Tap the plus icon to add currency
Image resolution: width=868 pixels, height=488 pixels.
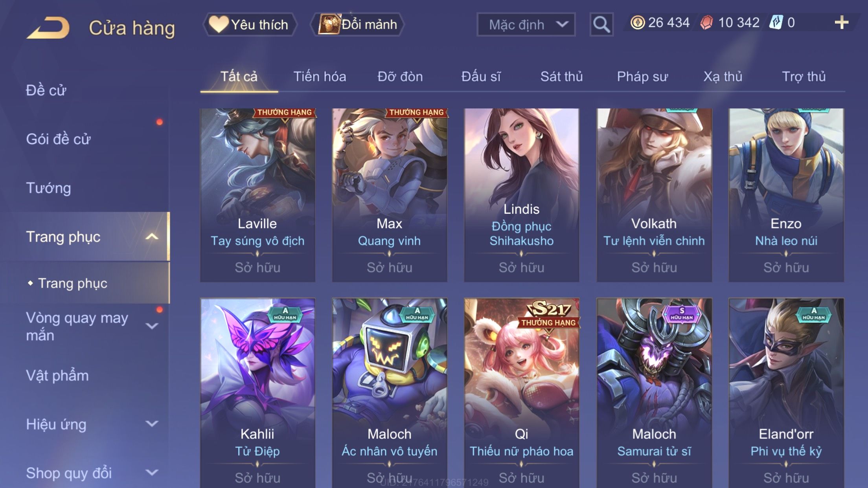tap(841, 22)
